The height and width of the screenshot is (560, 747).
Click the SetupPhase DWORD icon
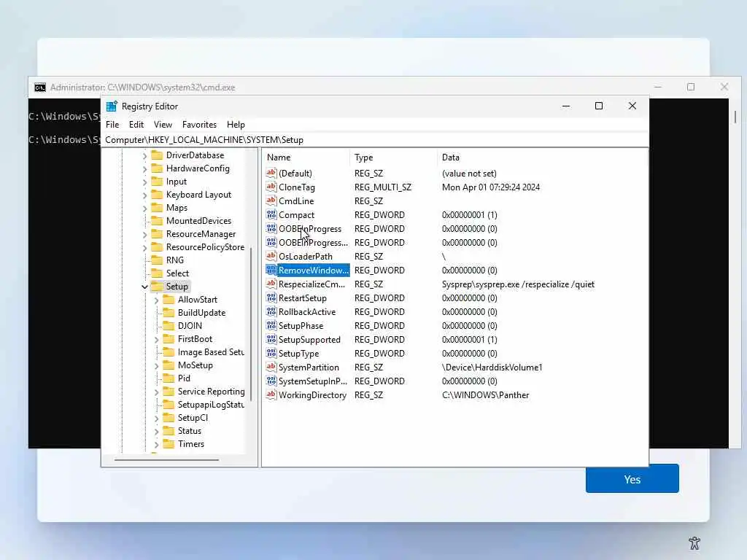pyautogui.click(x=271, y=326)
